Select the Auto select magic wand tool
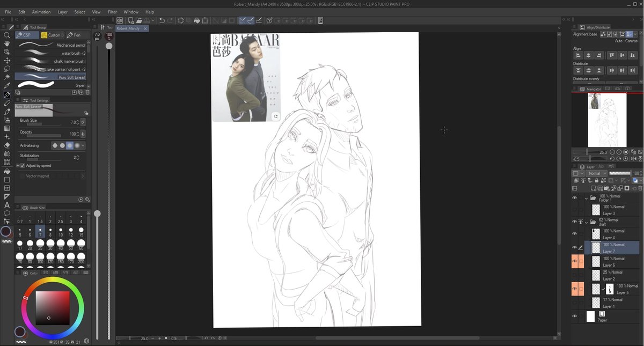 [x=7, y=77]
